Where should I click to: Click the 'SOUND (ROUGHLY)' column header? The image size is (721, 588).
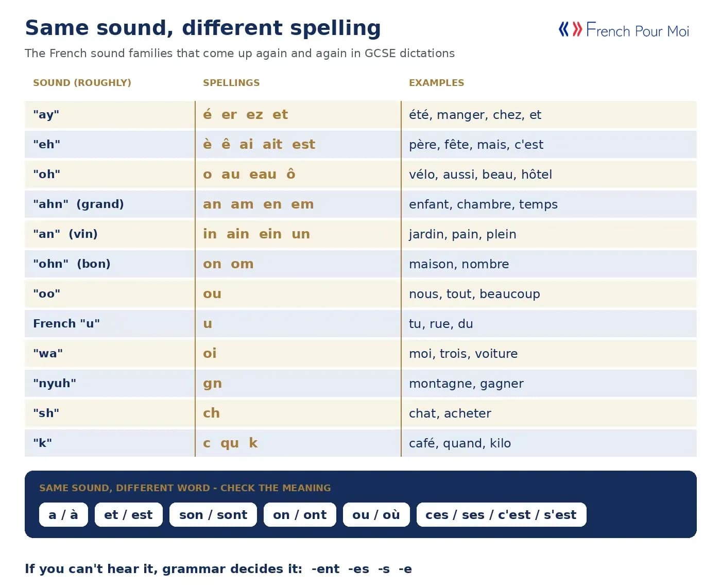[x=82, y=83]
